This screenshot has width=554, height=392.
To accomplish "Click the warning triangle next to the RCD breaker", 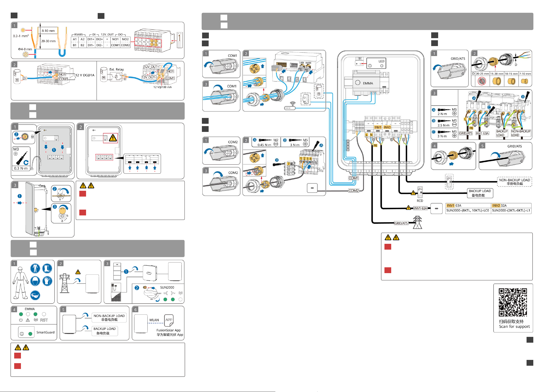I will tap(413, 193).
